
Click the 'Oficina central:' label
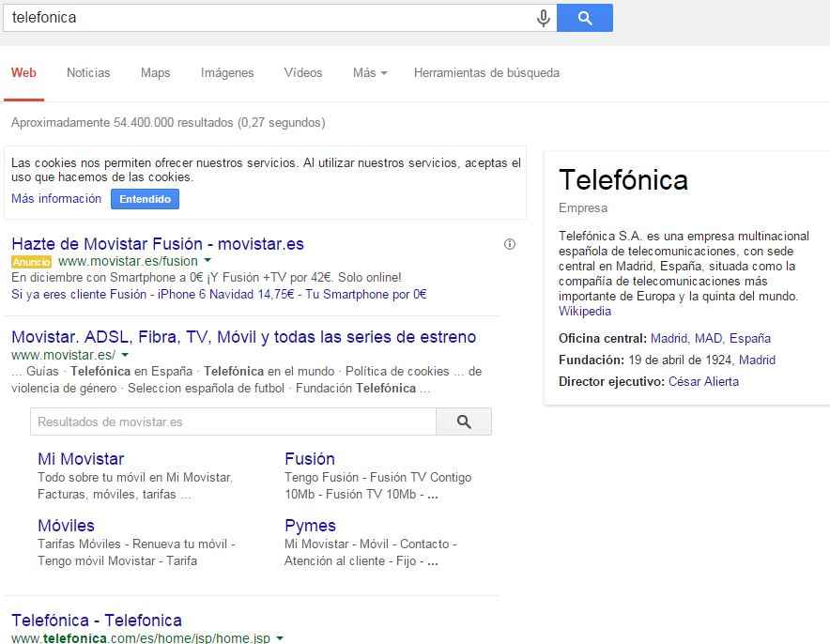603,338
